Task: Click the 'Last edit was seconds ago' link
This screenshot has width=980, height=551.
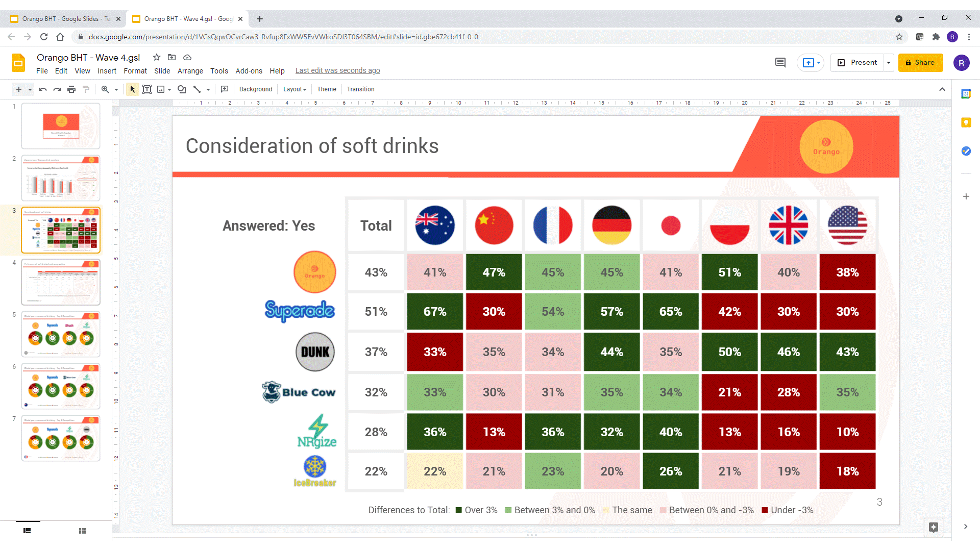Action: [338, 71]
